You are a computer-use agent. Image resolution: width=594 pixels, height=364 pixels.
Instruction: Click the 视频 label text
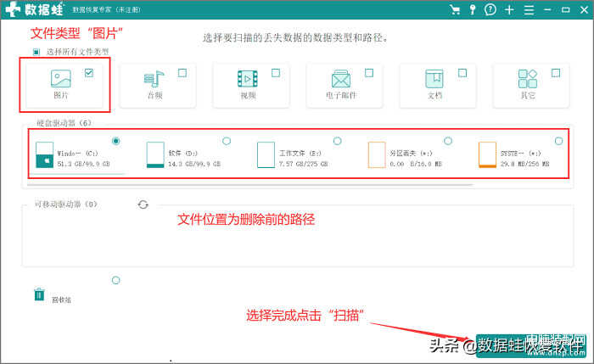pyautogui.click(x=248, y=95)
